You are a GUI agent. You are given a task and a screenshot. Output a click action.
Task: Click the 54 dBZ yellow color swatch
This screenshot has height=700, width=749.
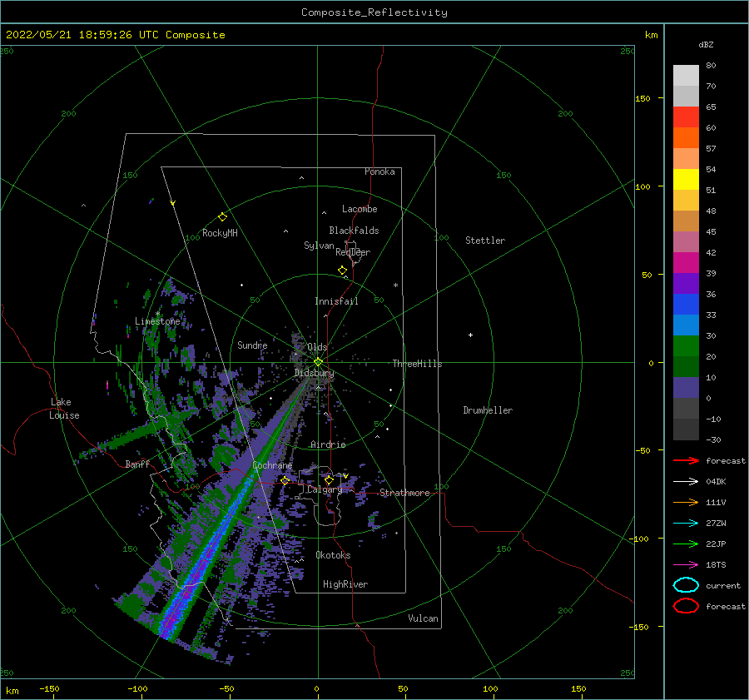(x=686, y=179)
